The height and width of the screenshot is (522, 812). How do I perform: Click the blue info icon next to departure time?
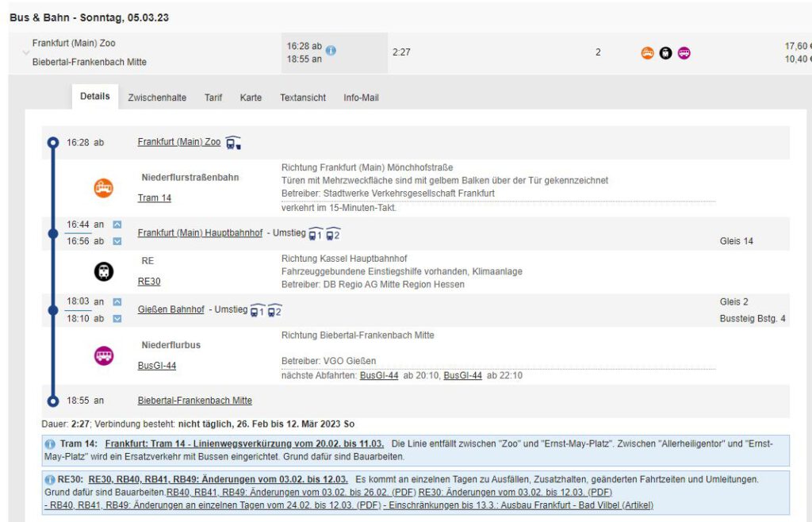[331, 50]
